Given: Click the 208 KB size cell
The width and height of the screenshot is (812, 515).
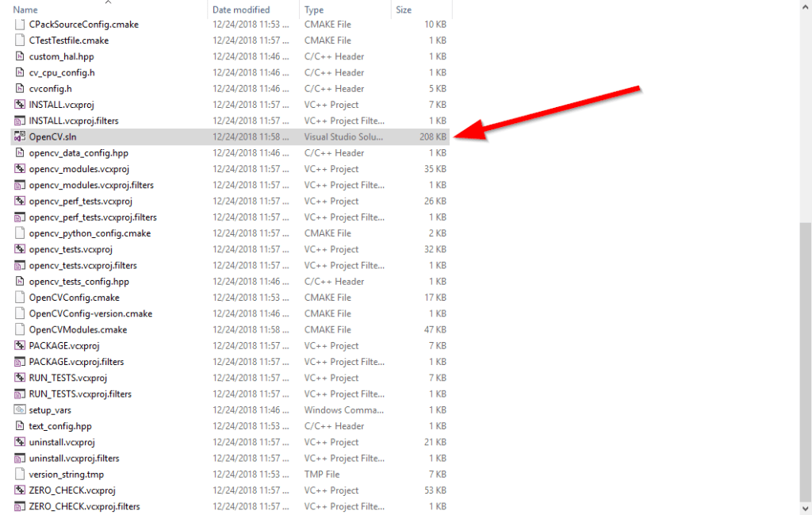Looking at the screenshot, I should 433,136.
